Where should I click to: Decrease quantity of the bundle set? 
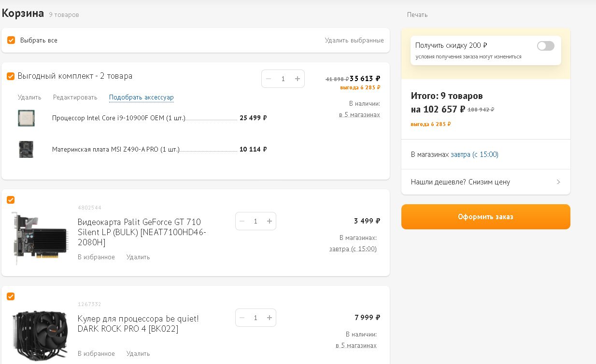269,79
